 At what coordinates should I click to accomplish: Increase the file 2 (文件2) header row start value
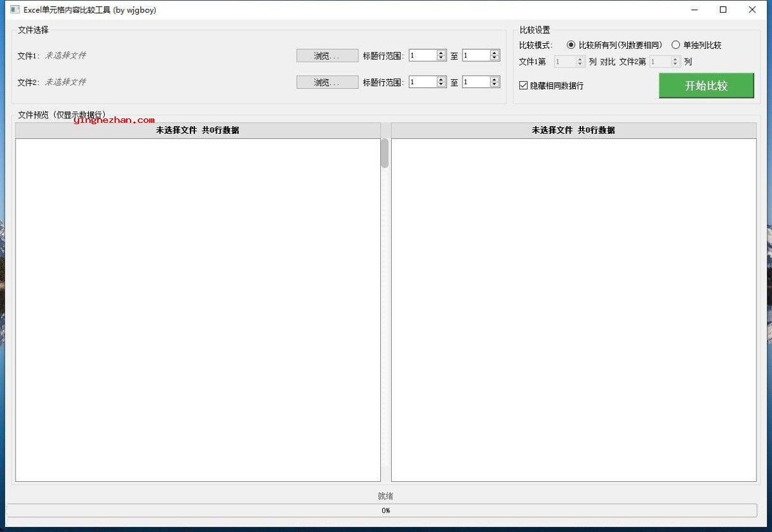441,80
